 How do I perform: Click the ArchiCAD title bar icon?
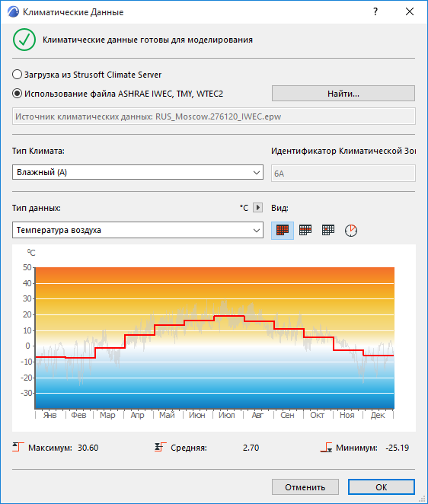pos(13,12)
